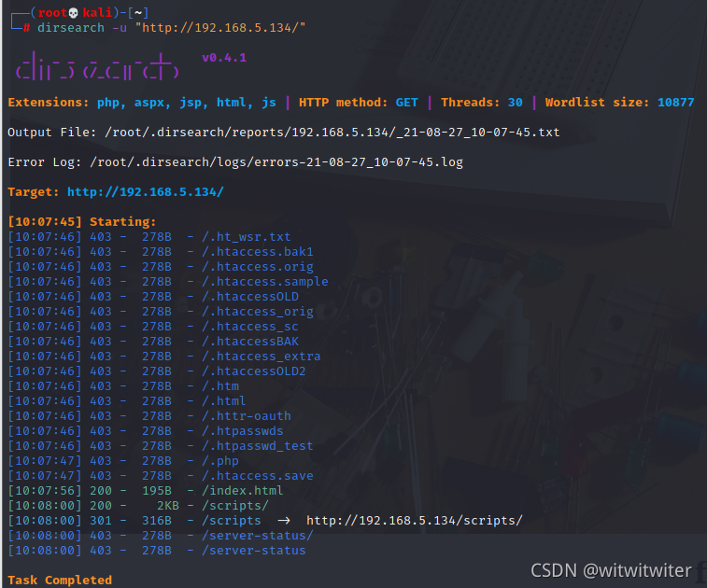Click the skull icon in the root prompt

click(x=74, y=13)
